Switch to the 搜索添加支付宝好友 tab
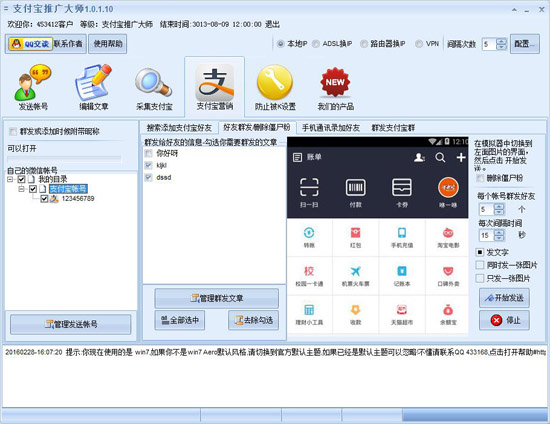 (179, 128)
